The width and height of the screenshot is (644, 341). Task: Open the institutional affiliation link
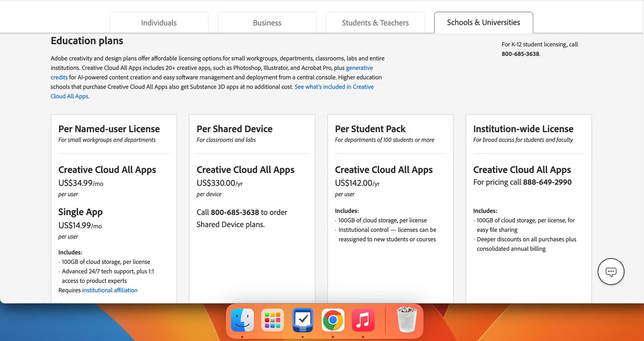click(x=109, y=290)
